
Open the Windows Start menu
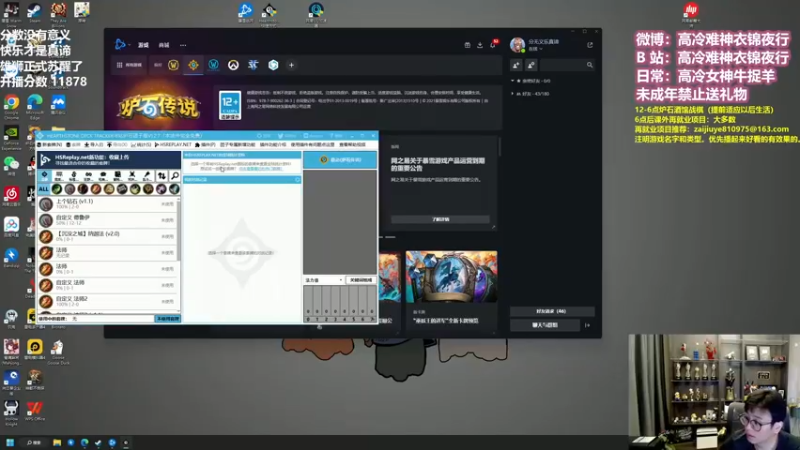coord(10,442)
